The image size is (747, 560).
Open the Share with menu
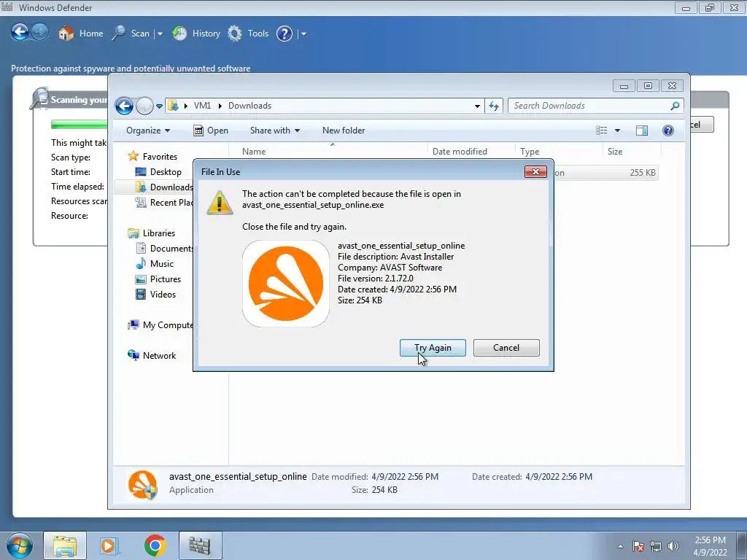pyautogui.click(x=275, y=131)
